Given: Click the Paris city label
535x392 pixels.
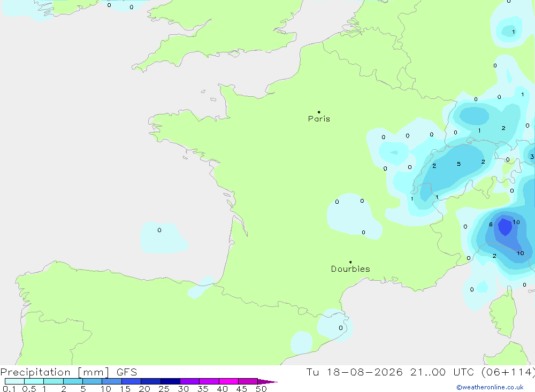Looking at the screenshot, I should [319, 119].
